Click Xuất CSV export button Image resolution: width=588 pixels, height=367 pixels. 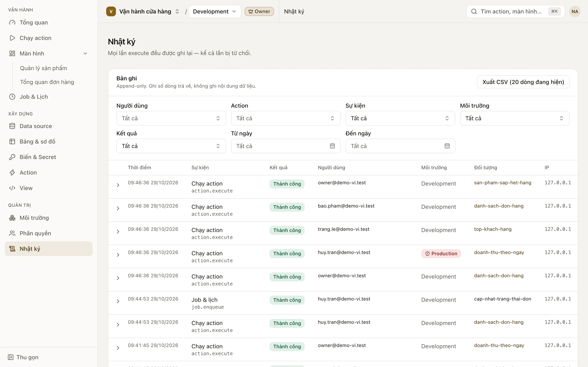pyautogui.click(x=523, y=82)
